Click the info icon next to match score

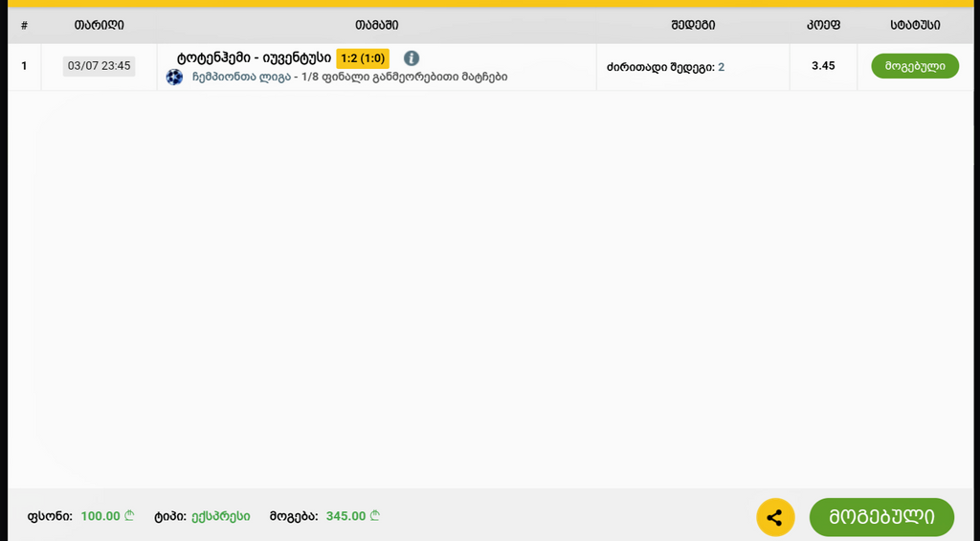click(412, 58)
